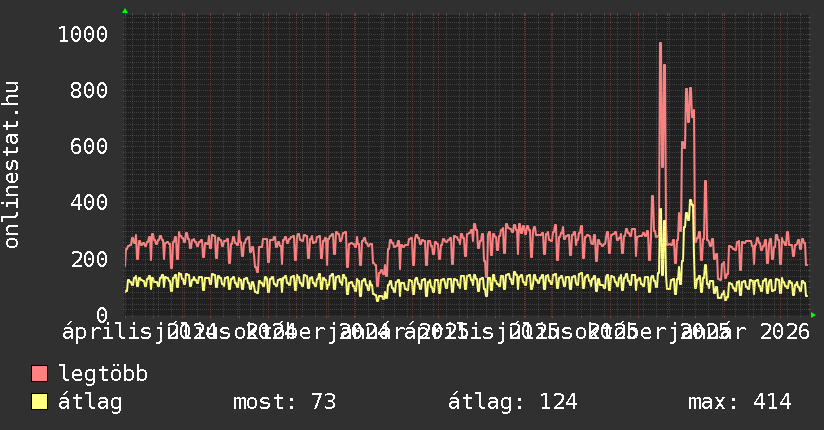Click the yellow átlag legend swatch
Screen dimensions: 824x430
pos(40,403)
